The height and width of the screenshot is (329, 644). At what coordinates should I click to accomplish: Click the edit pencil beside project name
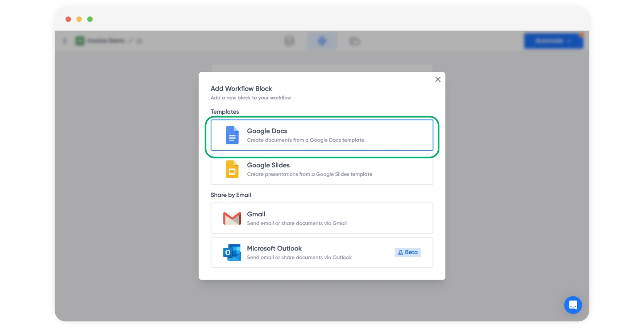[131, 41]
